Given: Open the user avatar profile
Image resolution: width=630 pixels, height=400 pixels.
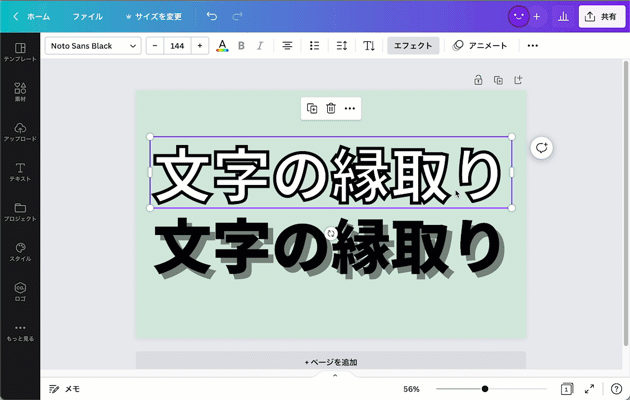Looking at the screenshot, I should tap(518, 16).
